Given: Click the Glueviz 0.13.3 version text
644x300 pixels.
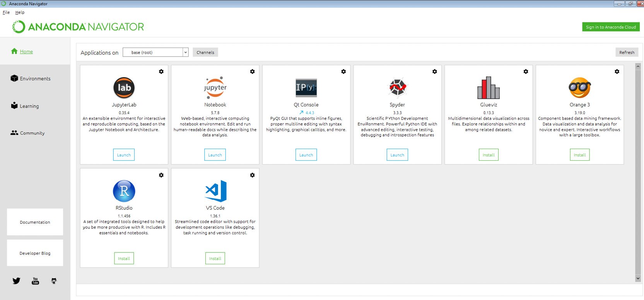Looking at the screenshot, I should (489, 113).
